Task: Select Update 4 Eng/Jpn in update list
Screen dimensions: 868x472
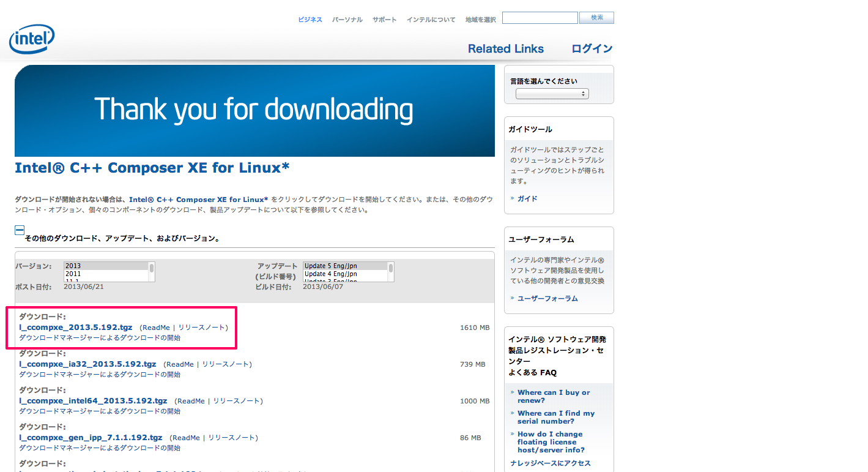Action: coord(345,274)
